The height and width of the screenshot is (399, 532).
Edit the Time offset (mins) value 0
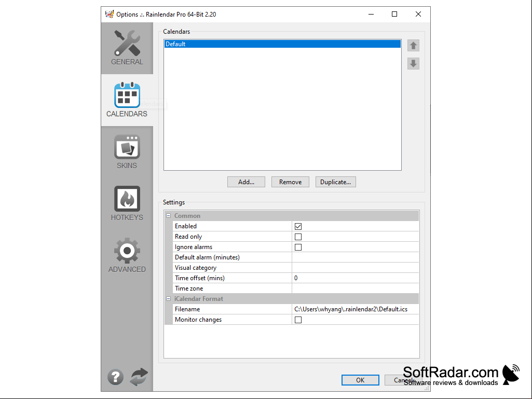click(355, 278)
